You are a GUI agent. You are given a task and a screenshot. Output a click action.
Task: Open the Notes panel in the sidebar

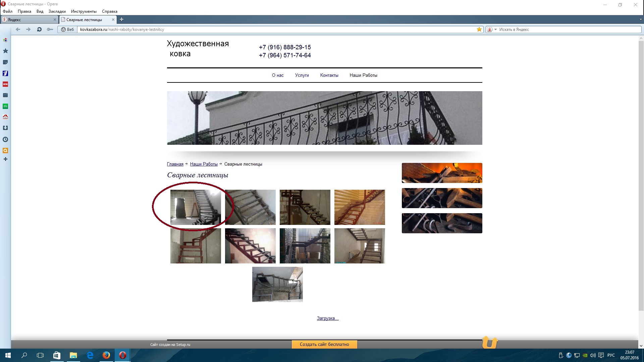pos(5,62)
